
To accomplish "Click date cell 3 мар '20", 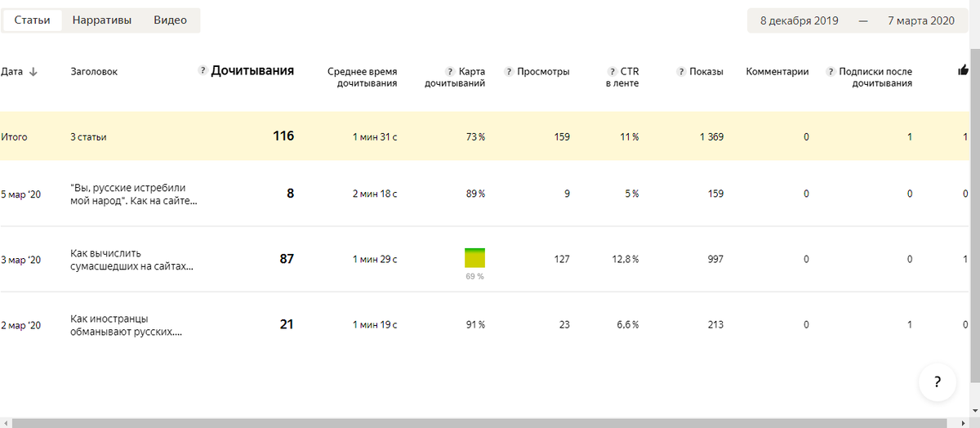I will pos(20,260).
